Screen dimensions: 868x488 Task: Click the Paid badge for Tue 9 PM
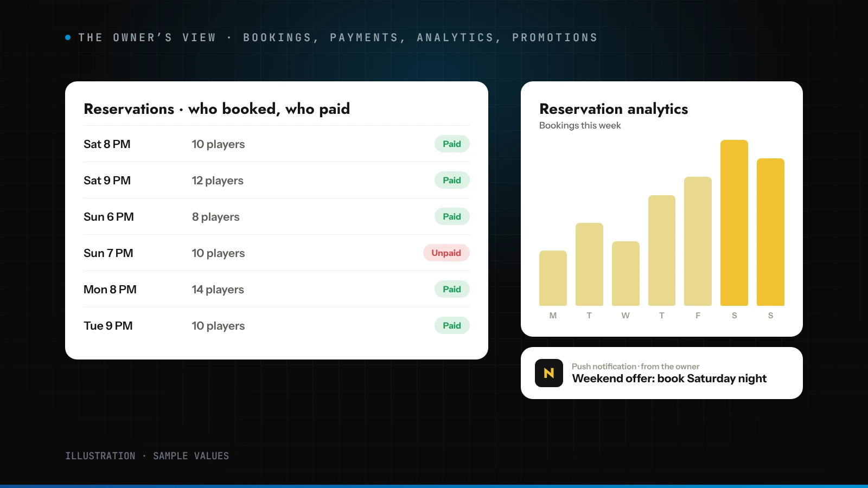(452, 325)
